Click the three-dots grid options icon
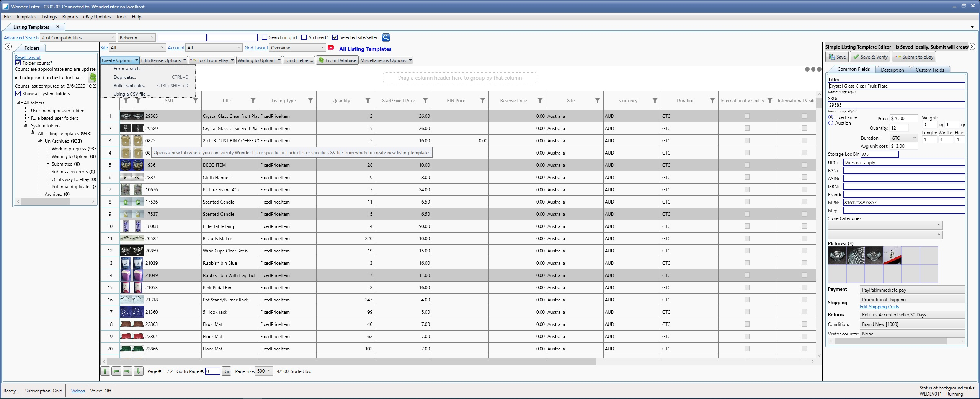The height and width of the screenshot is (399, 980). point(813,69)
